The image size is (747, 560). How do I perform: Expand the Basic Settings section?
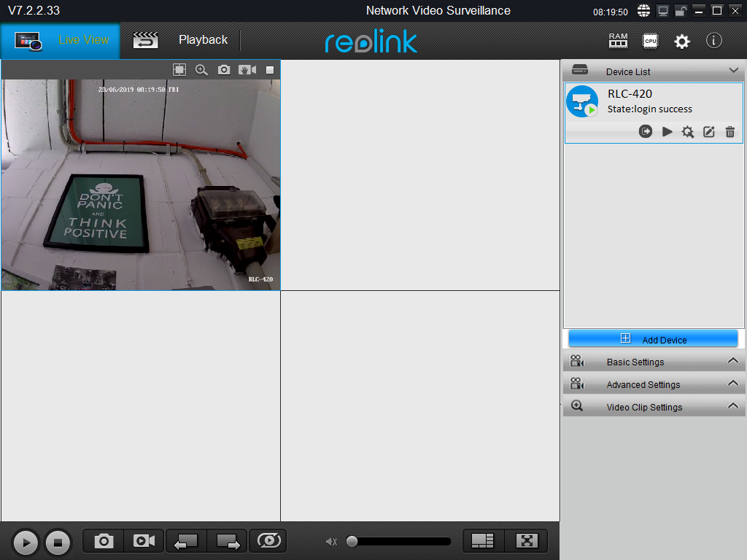coord(733,362)
